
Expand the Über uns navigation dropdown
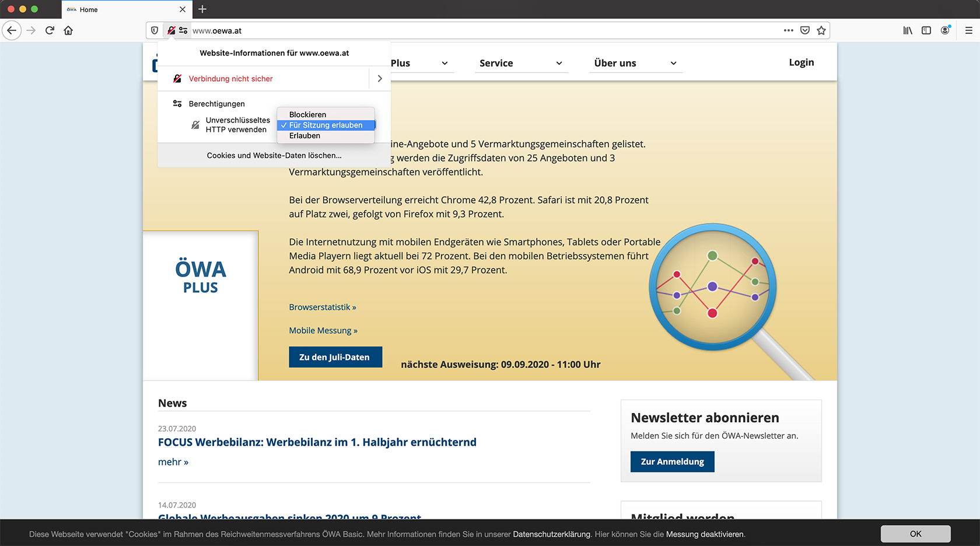click(x=635, y=63)
